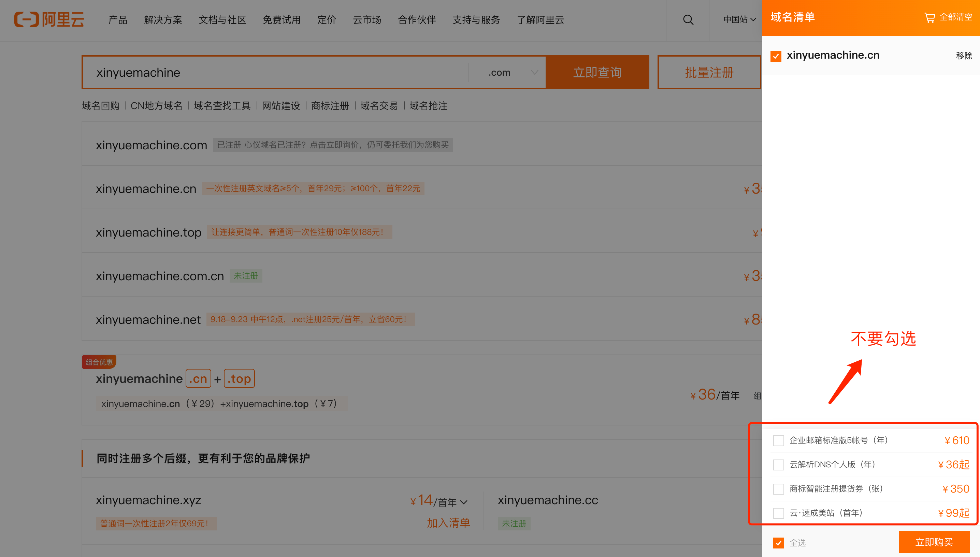Uncheck xinyuemachine.cn in the domain list

pos(776,56)
